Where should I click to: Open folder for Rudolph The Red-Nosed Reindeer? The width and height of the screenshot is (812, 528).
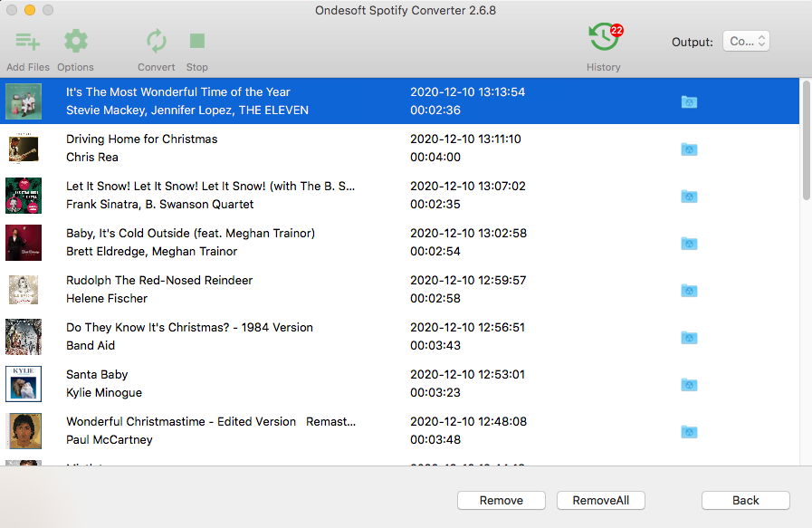coord(689,290)
